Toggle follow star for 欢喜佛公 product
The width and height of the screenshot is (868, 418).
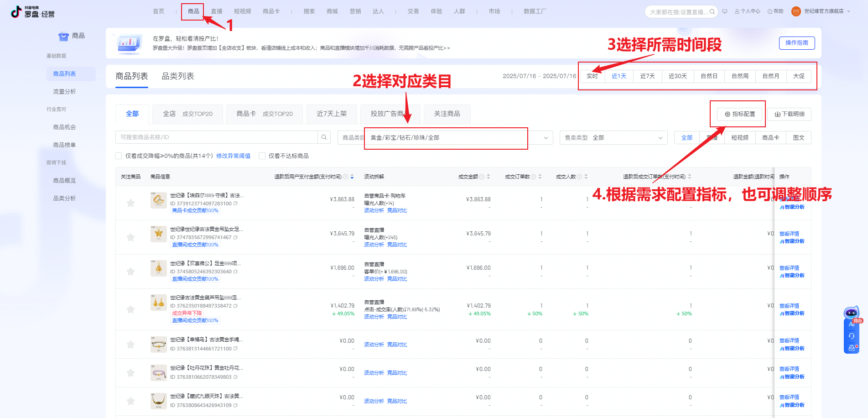[130, 272]
